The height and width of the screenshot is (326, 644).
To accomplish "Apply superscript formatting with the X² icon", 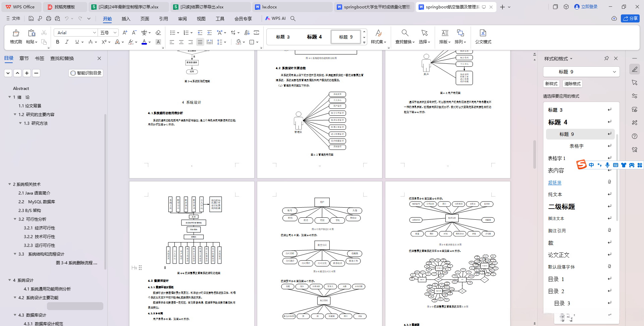I will [x=103, y=42].
